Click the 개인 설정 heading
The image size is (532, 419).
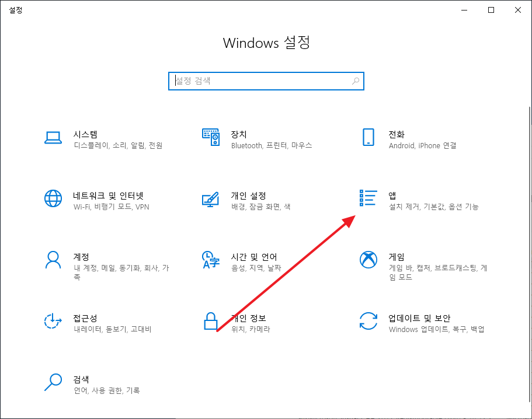click(x=248, y=195)
